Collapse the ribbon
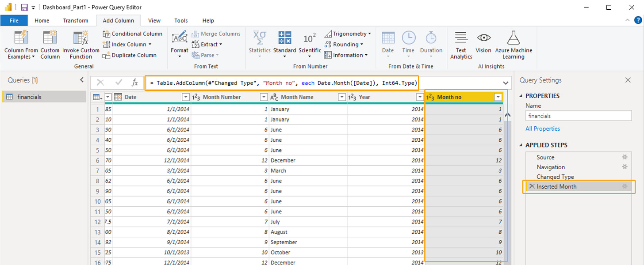This screenshot has height=265, width=644. click(x=627, y=20)
